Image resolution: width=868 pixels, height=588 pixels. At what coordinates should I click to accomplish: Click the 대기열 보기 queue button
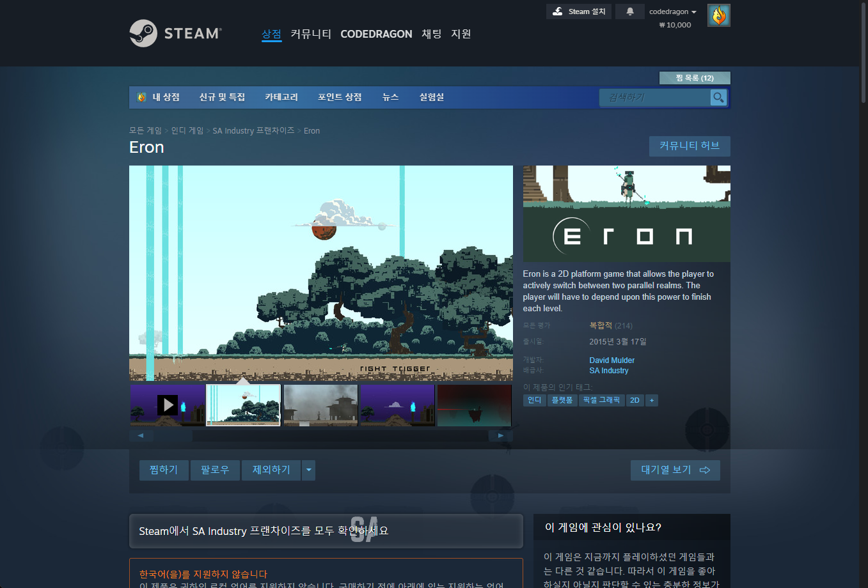675,470
